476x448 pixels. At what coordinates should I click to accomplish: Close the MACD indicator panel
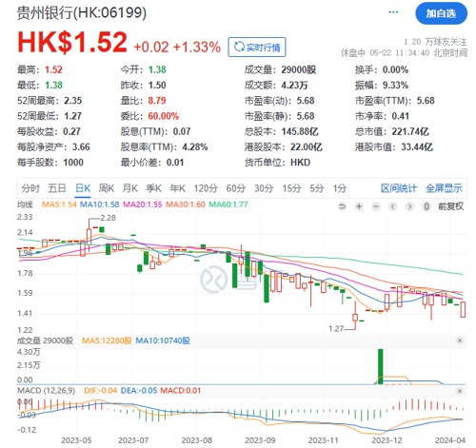tap(460, 391)
